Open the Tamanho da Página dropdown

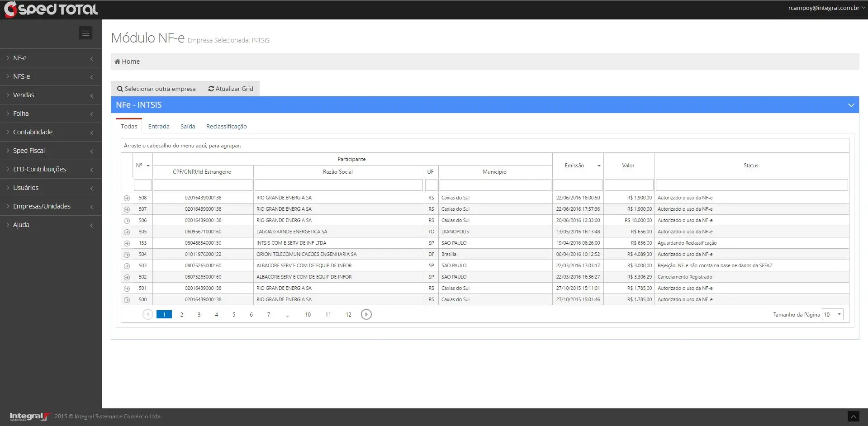(832, 314)
